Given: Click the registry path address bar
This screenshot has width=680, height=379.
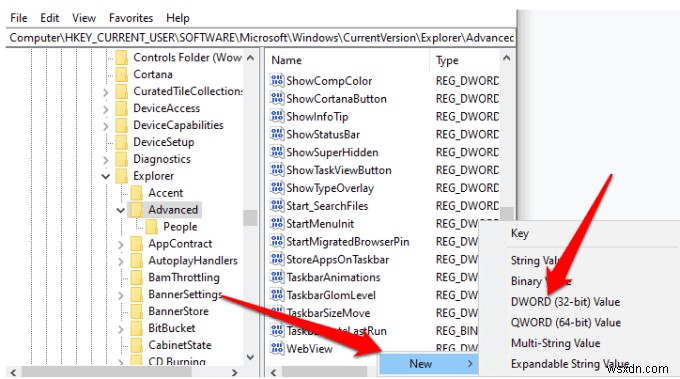Looking at the screenshot, I should tap(261, 38).
